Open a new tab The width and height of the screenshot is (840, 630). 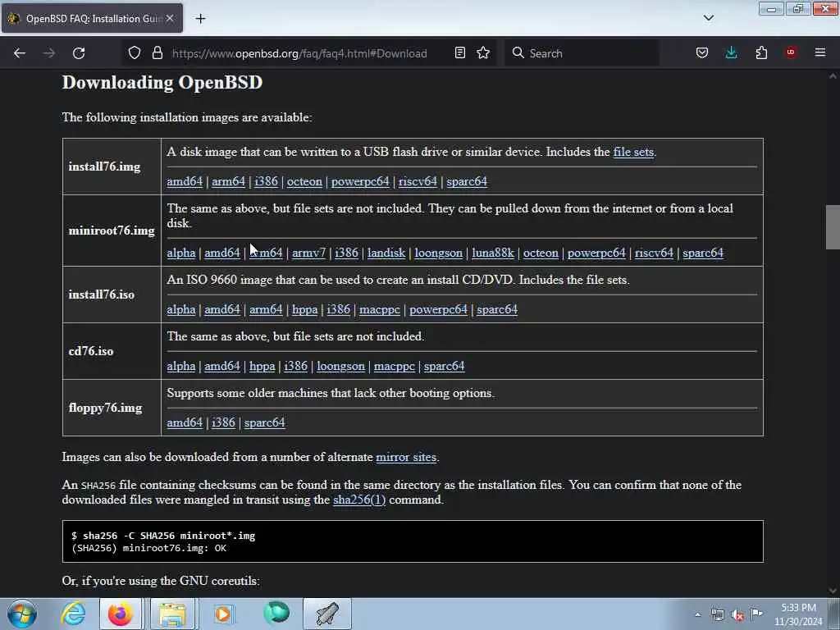200,19
